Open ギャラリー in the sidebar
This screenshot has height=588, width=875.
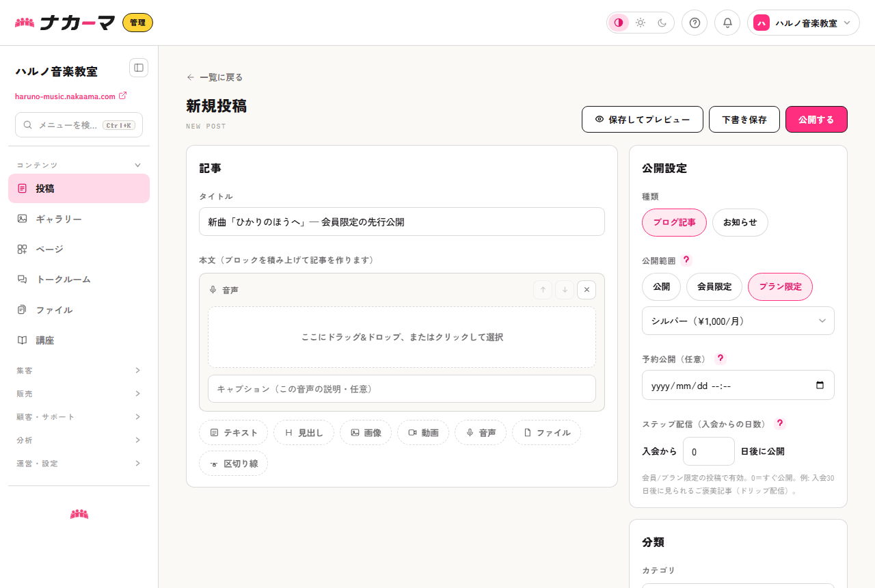pyautogui.click(x=79, y=219)
